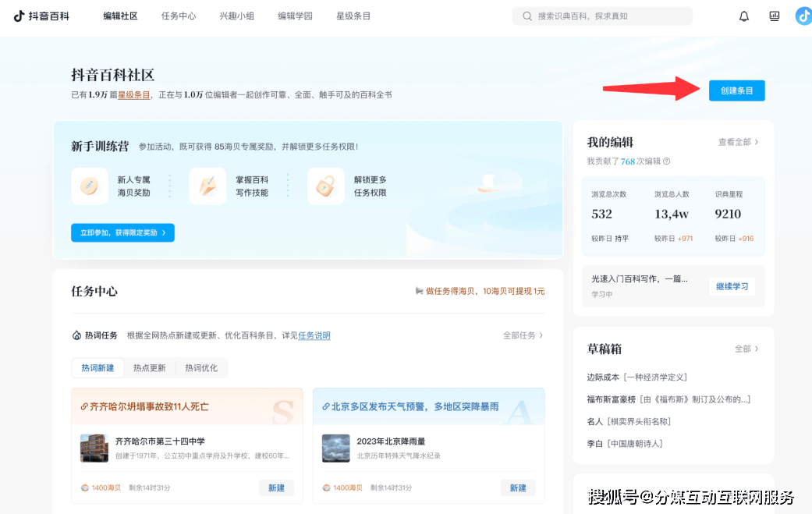Click the 解锁更多任务权限 lock icon

[x=325, y=186]
